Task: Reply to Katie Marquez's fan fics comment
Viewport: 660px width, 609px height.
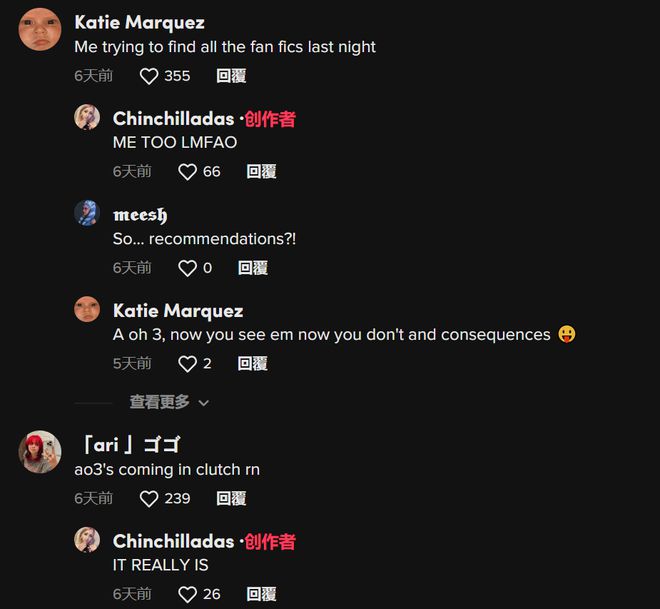Action: tap(231, 76)
